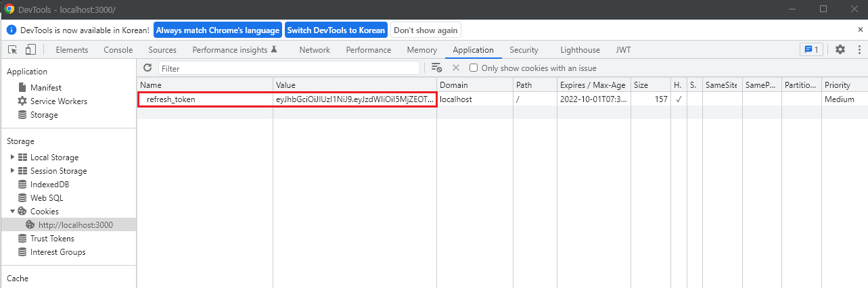Click the Trust Tokens database icon

[x=23, y=239]
